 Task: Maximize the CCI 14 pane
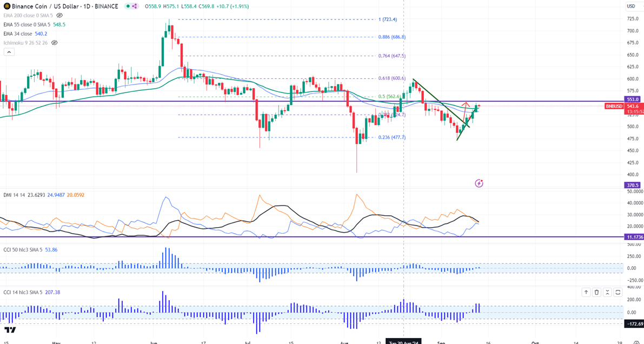click(618, 292)
